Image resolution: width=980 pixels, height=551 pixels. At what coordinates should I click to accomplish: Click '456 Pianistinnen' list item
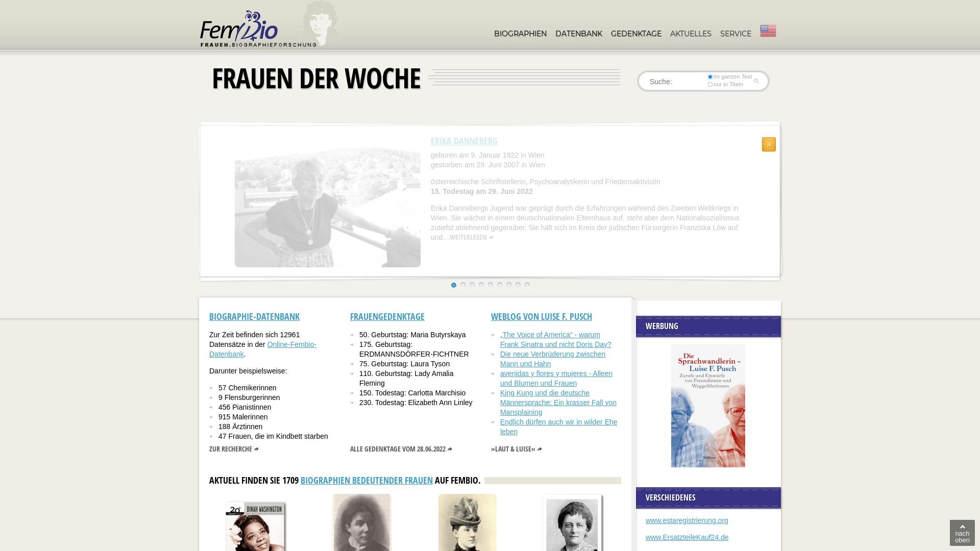245,408
